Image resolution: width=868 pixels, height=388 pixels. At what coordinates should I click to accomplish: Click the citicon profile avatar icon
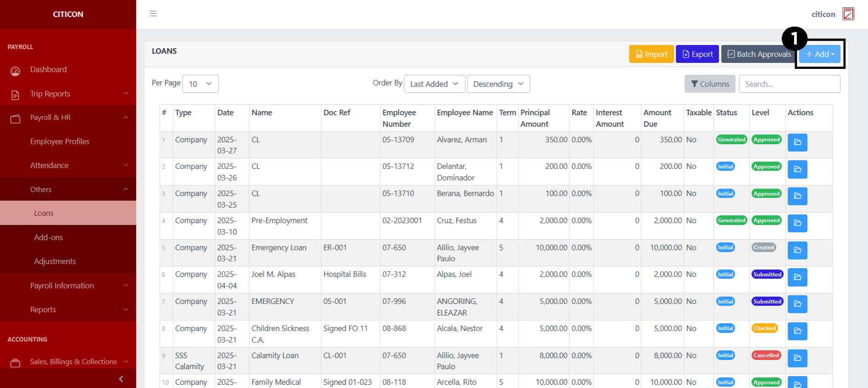click(848, 14)
